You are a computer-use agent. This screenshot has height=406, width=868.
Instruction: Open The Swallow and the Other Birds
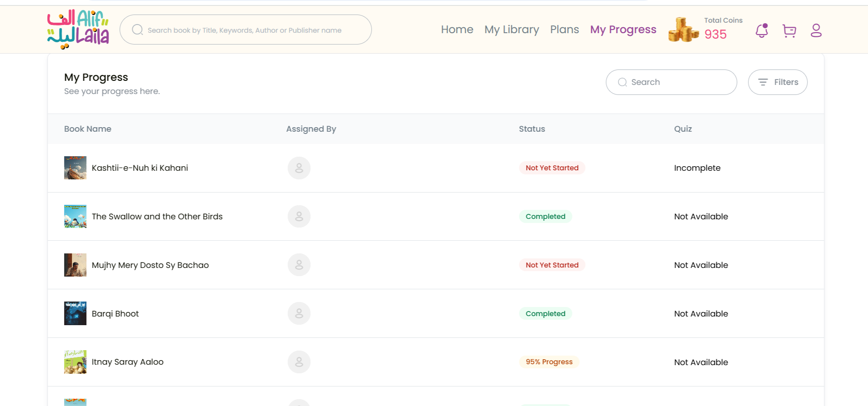(x=157, y=217)
